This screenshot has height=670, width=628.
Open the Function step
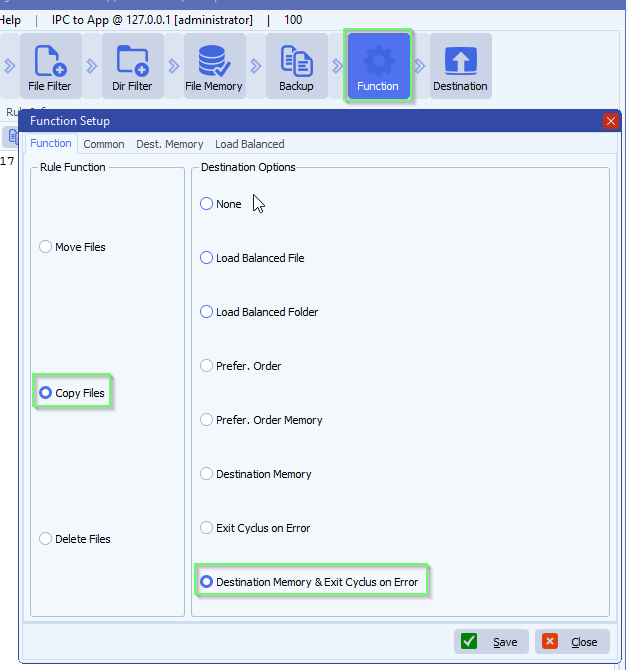(379, 66)
